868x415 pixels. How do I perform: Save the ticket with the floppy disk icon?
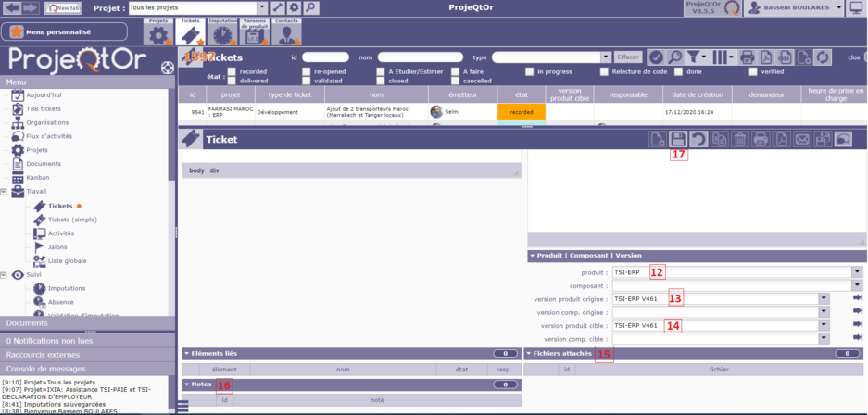tap(677, 140)
